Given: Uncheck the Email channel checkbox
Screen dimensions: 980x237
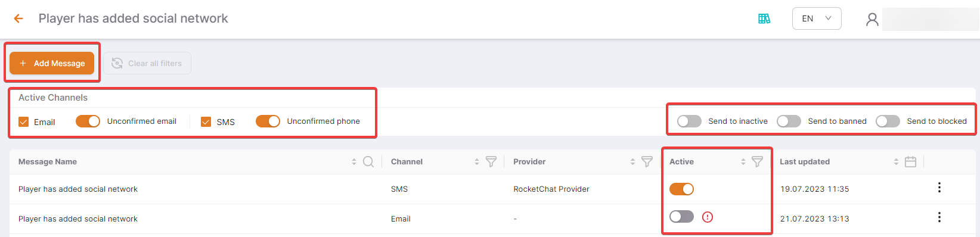Looking at the screenshot, I should (x=24, y=121).
